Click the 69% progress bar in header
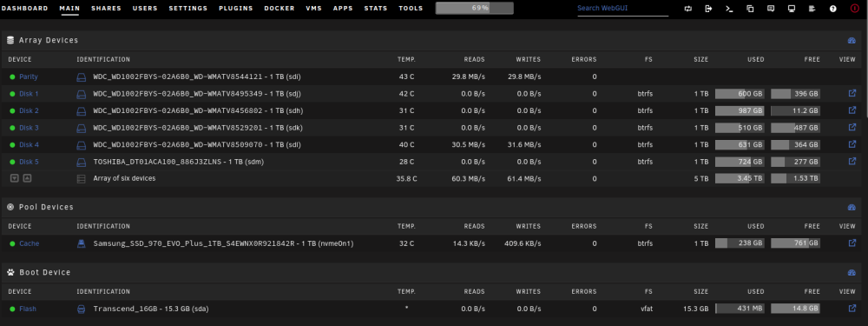The image size is (868, 326). [475, 9]
